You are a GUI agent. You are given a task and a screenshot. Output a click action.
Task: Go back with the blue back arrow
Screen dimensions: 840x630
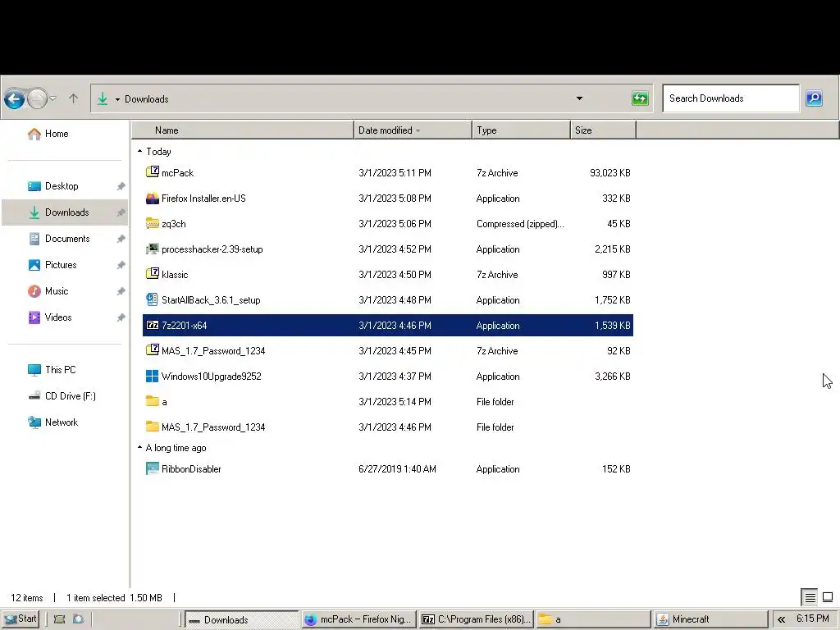[x=15, y=98]
